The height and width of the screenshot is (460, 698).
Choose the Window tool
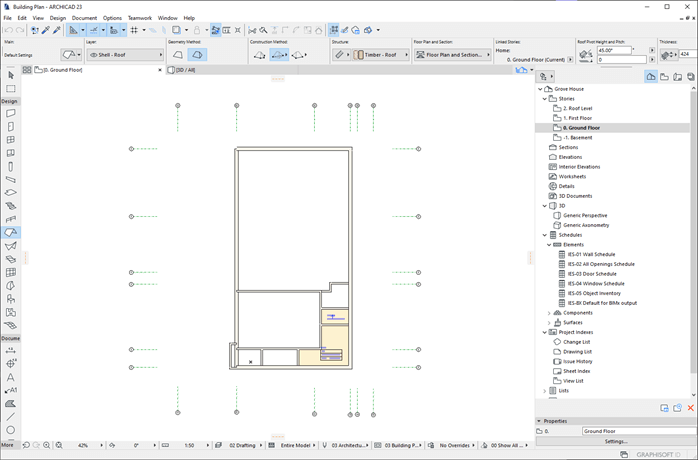click(11, 140)
